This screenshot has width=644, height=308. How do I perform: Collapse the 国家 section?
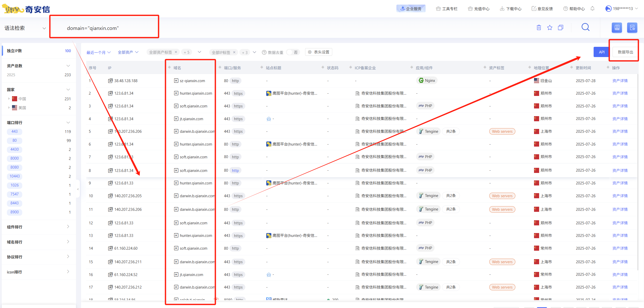pos(68,90)
